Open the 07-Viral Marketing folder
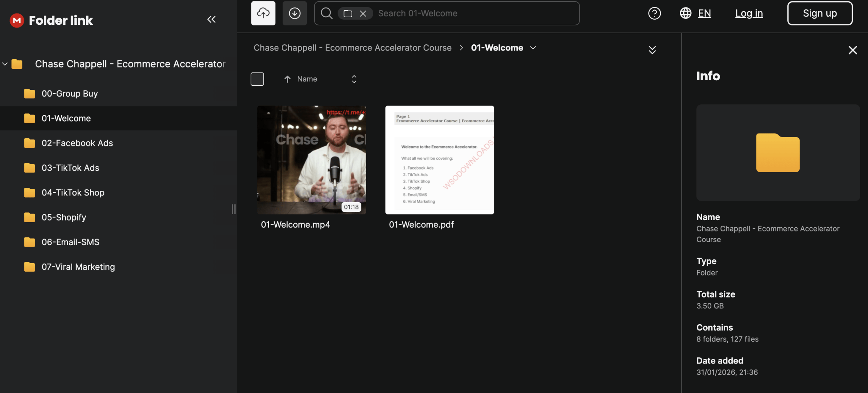Screen dimensions: 868x393 pyautogui.click(x=78, y=267)
